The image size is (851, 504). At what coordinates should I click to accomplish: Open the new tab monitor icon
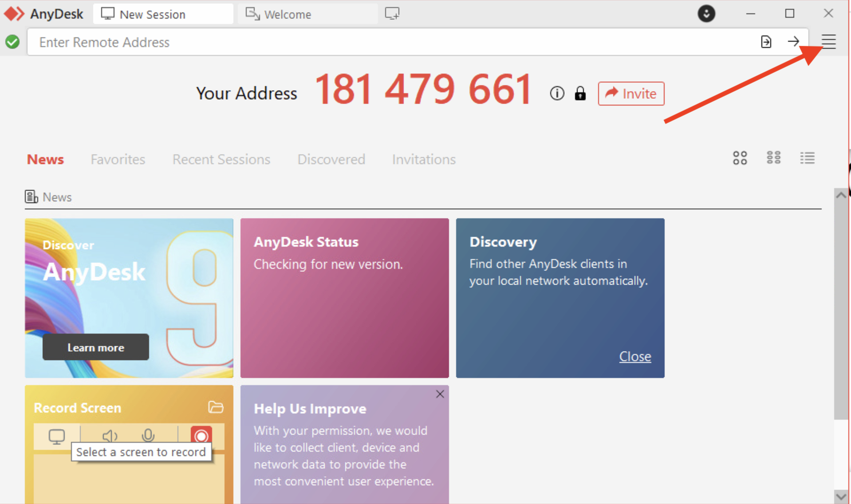click(x=392, y=14)
